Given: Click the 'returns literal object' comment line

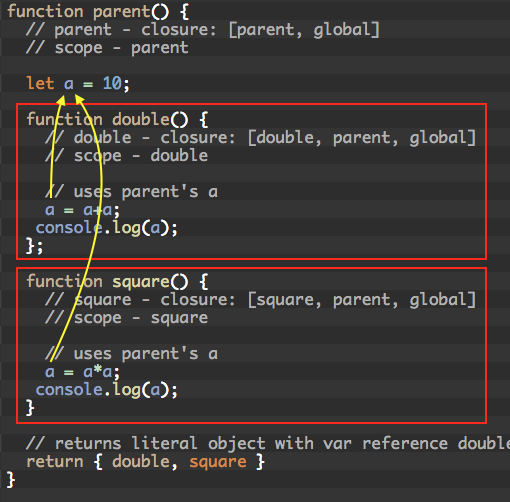Looking at the screenshot, I should coord(268,444).
